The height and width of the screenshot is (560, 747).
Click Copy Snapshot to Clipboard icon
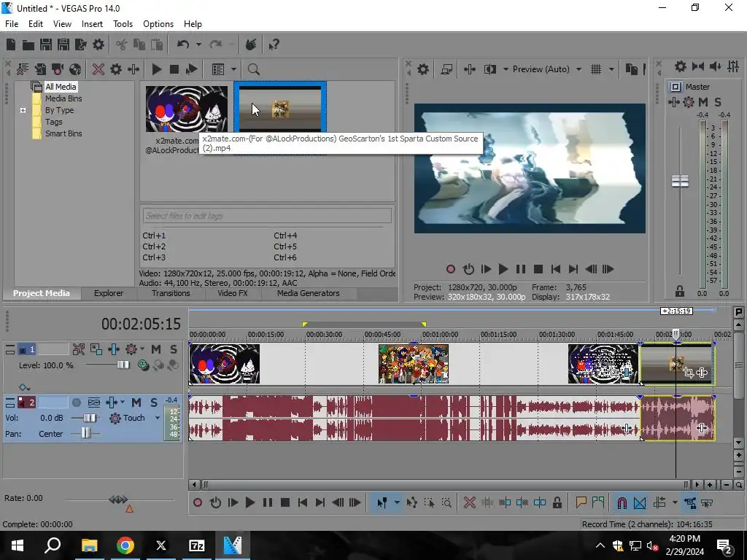point(631,69)
